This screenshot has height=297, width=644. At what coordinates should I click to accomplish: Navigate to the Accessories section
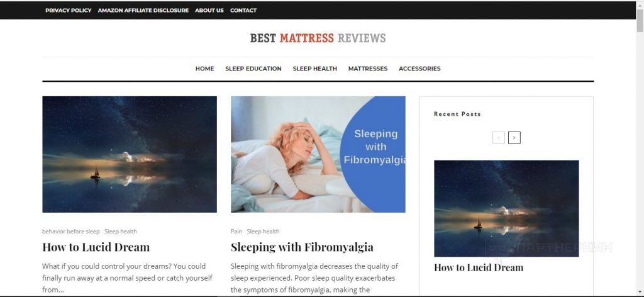click(x=419, y=69)
